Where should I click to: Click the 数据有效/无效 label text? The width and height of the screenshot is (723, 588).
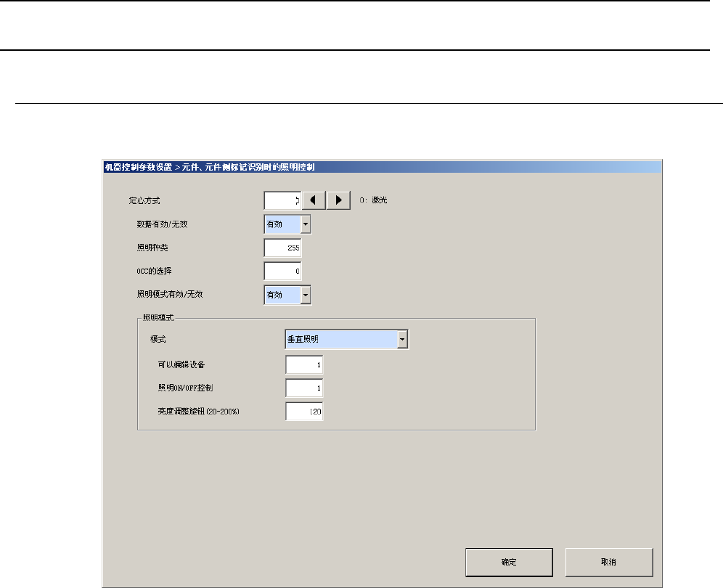[x=162, y=224]
